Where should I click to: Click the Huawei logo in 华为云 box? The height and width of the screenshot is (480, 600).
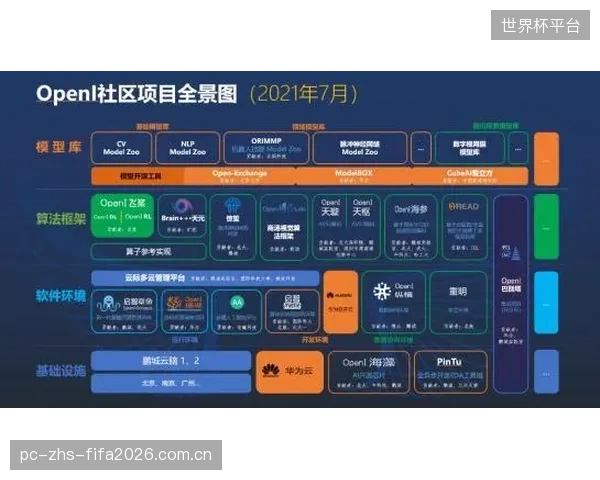271,370
